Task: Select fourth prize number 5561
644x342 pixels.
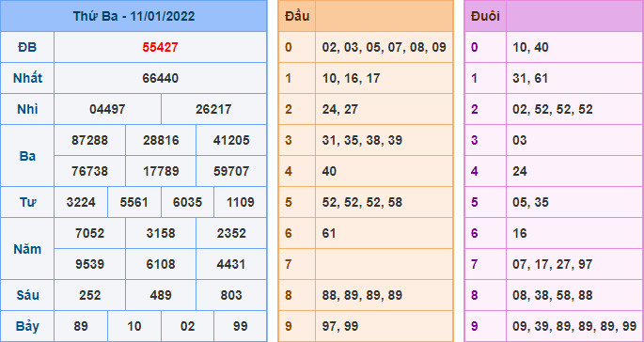Action: (134, 202)
